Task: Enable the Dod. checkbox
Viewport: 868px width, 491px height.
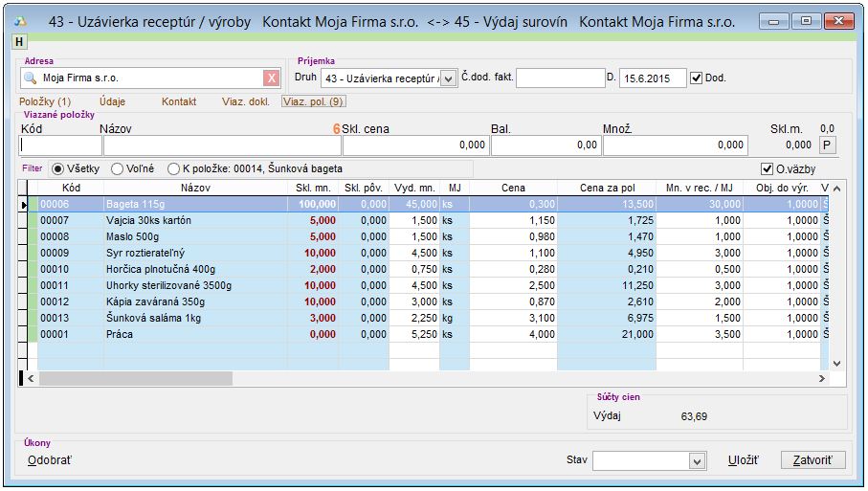Action: [x=696, y=78]
